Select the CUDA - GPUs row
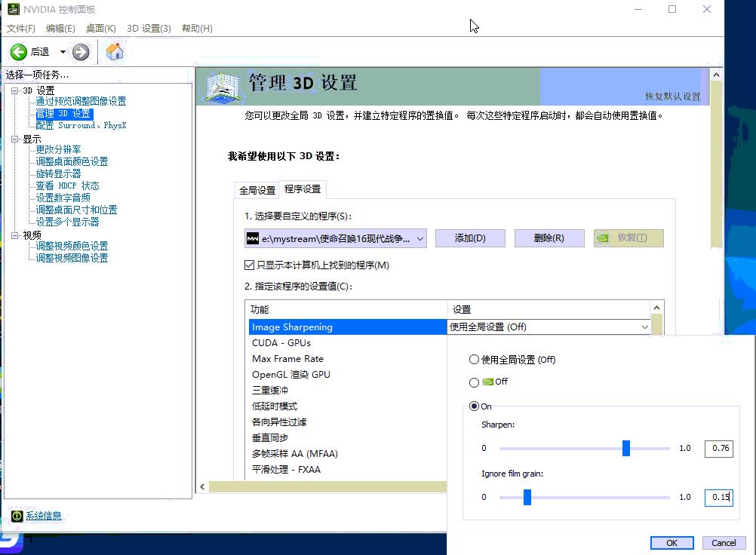Viewport: 756px width, 555px height. (348, 343)
